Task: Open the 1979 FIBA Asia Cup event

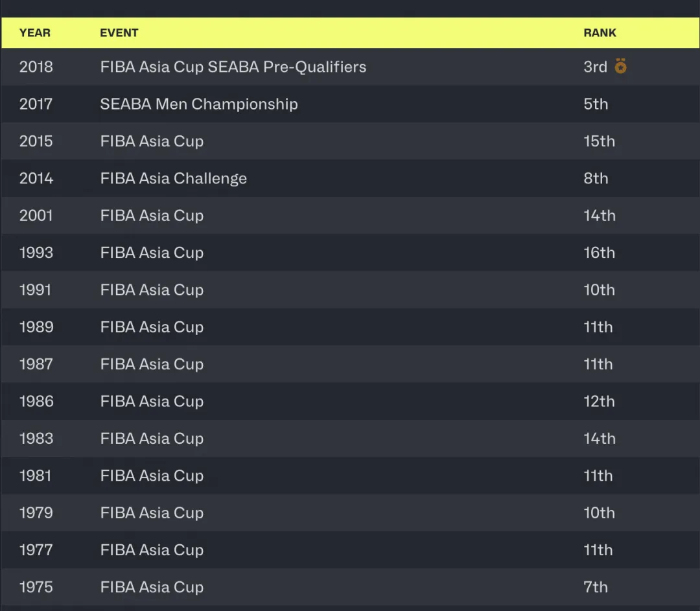Action: click(152, 513)
